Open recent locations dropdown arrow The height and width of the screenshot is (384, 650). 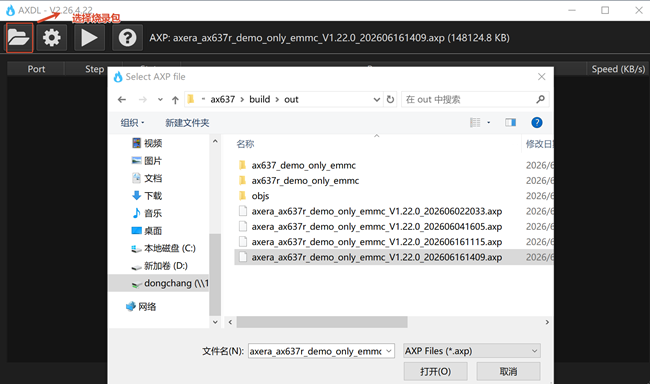(160, 100)
